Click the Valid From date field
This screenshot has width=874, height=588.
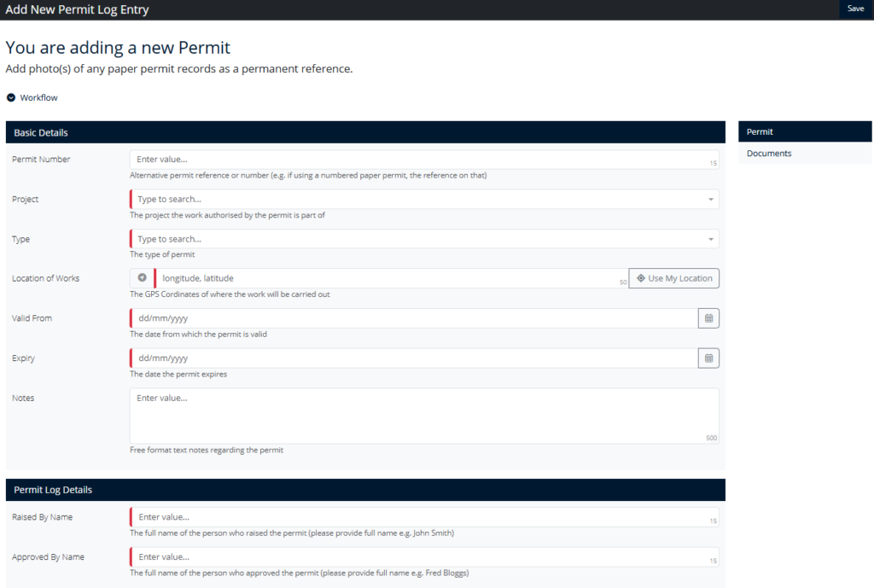click(414, 318)
